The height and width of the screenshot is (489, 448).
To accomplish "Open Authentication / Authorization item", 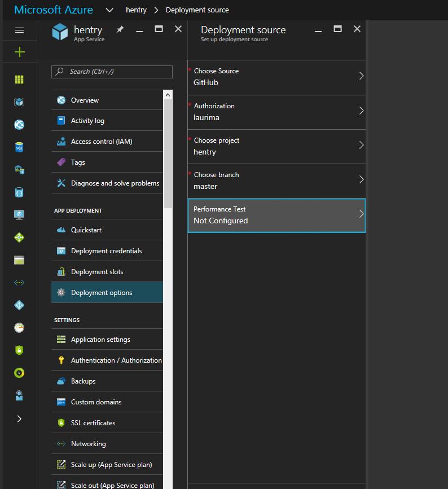I will click(107, 360).
